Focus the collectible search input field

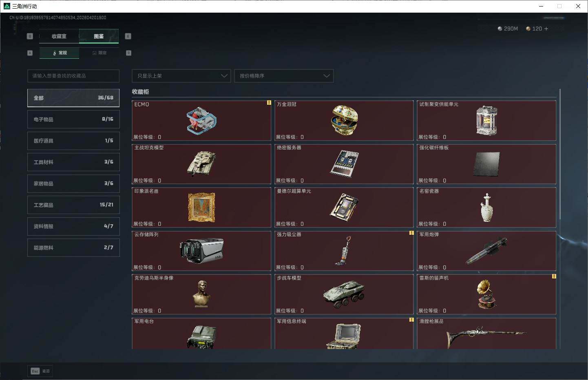pyautogui.click(x=73, y=76)
